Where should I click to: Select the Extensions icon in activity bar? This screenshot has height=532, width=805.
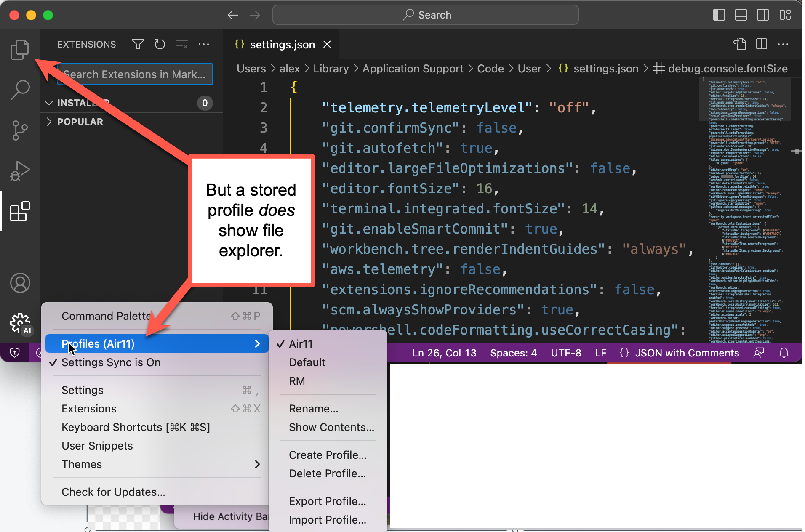20,211
